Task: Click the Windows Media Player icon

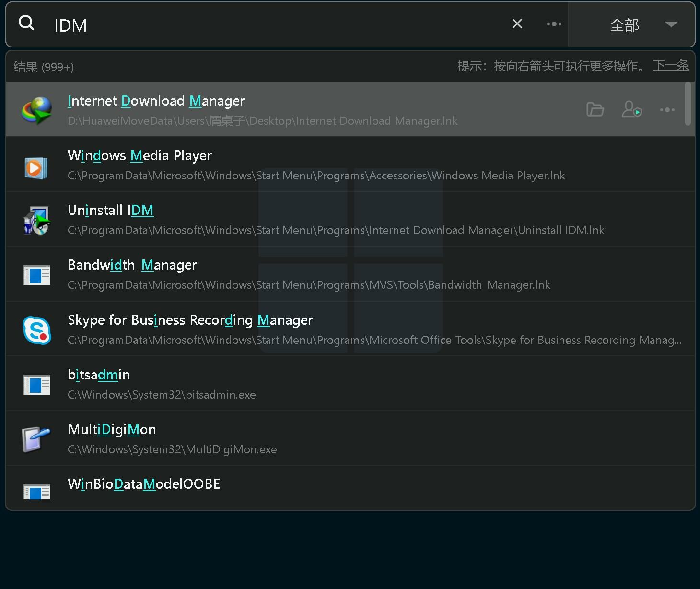Action: [37, 167]
